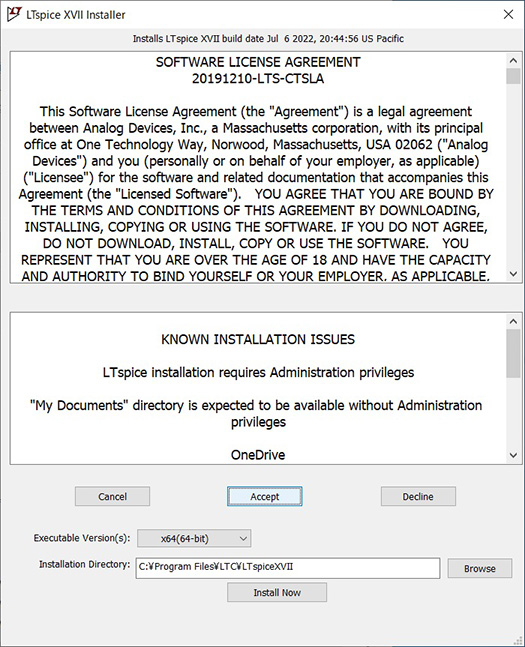Image resolution: width=525 pixels, height=647 pixels.
Task: Click the LTspice logo in title bar
Action: tap(14, 14)
